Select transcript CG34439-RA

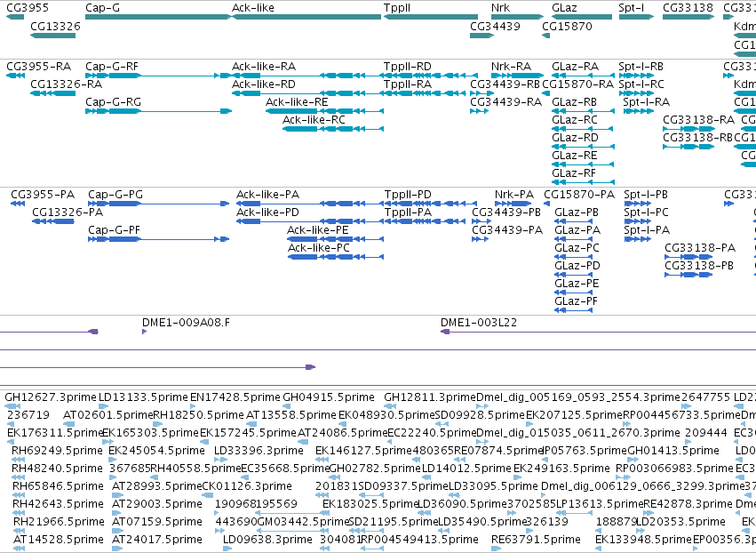pos(480,111)
